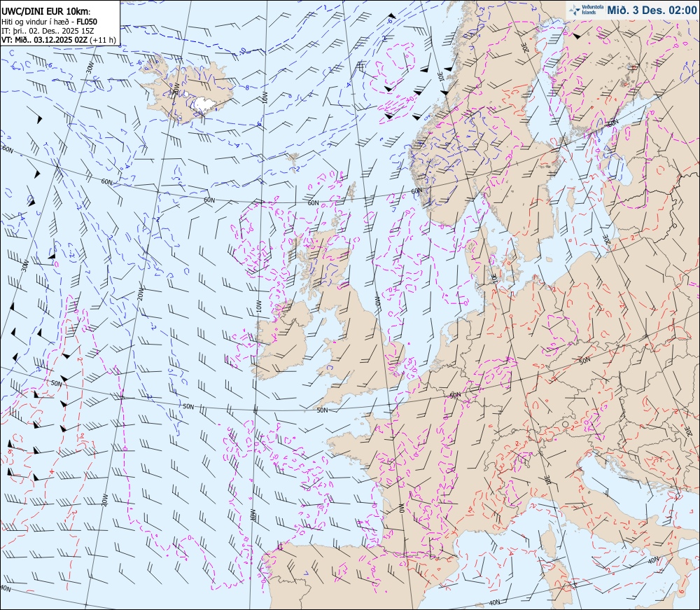Click the island of Ireland on the map
The image size is (700, 610).
coord(281,340)
